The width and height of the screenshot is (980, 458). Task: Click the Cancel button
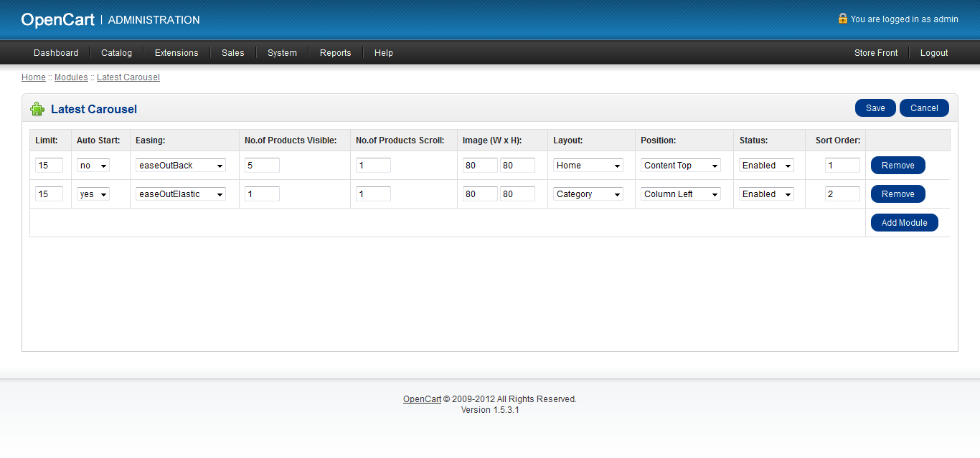(924, 108)
